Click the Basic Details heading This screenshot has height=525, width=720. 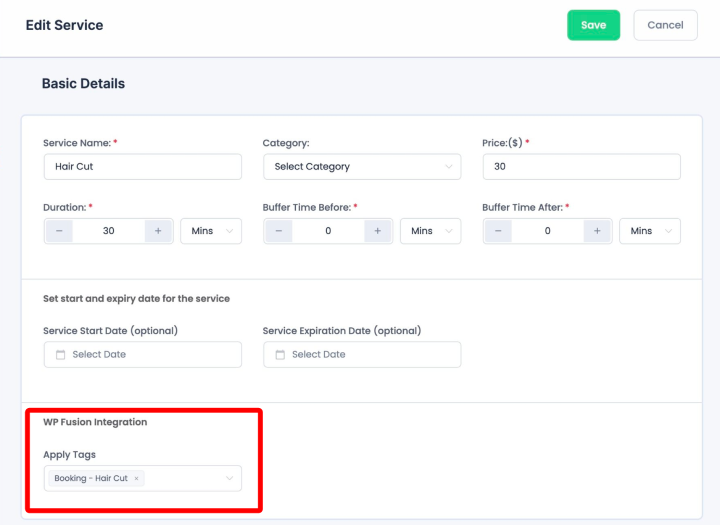tap(83, 84)
